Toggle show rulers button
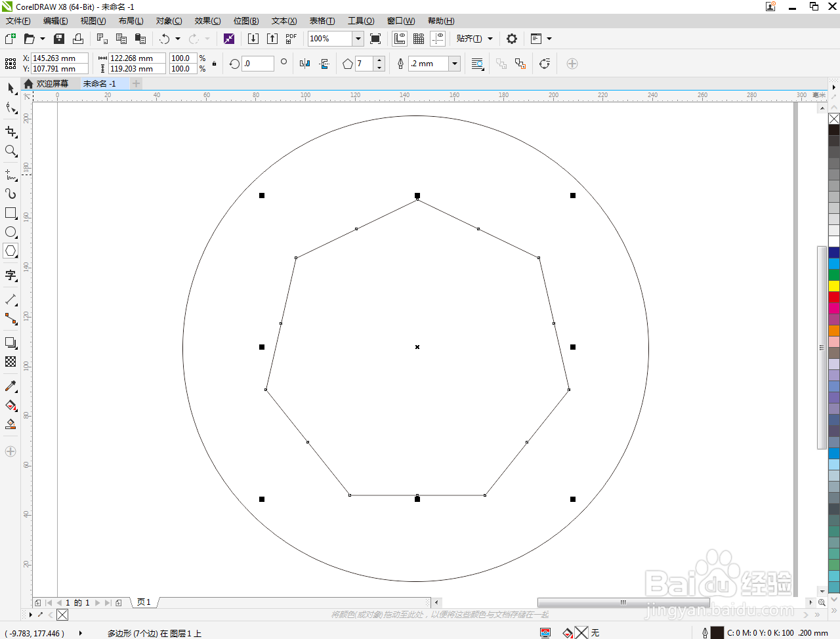 pos(400,39)
